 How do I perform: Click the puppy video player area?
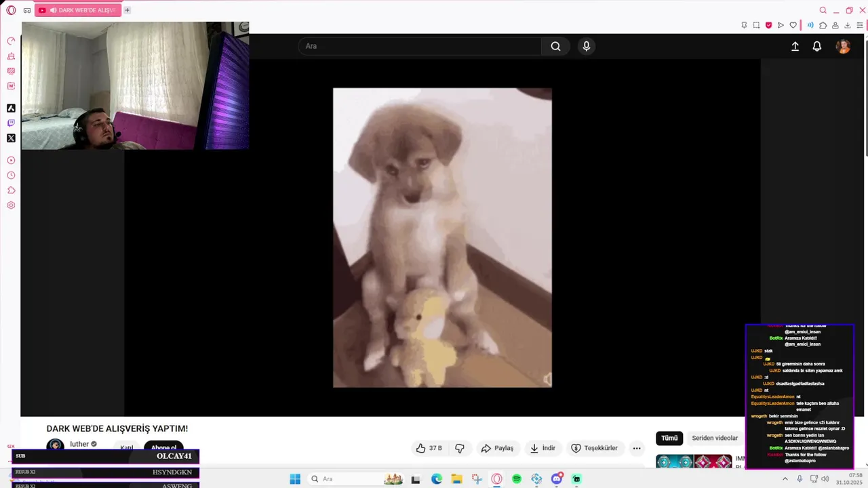tap(442, 237)
